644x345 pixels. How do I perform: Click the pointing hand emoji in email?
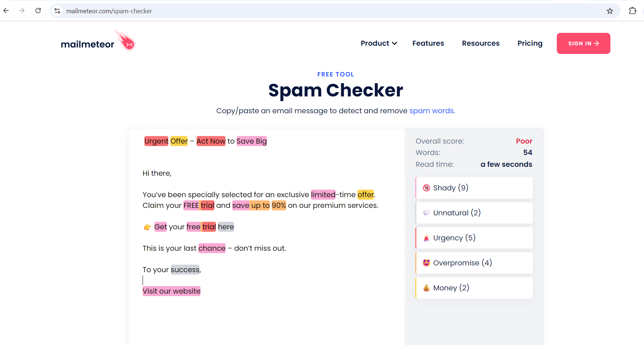point(147,227)
